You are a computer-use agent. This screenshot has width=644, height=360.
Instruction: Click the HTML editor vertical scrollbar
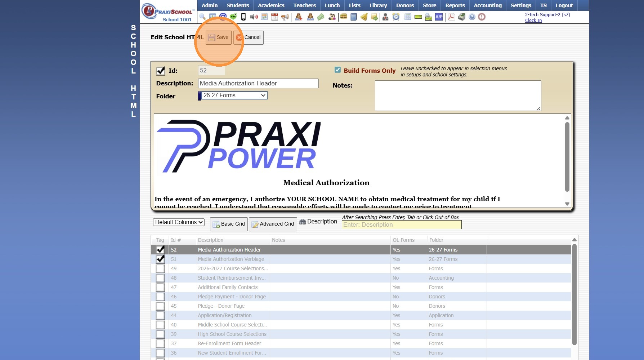point(567,157)
